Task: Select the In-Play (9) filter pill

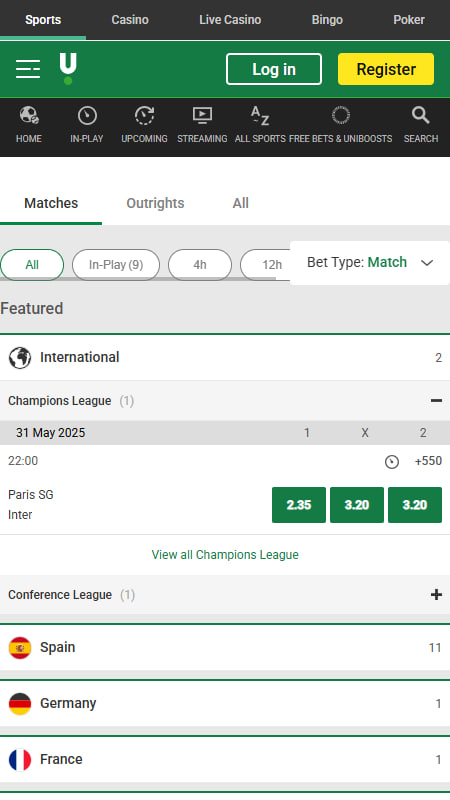Action: tap(116, 265)
